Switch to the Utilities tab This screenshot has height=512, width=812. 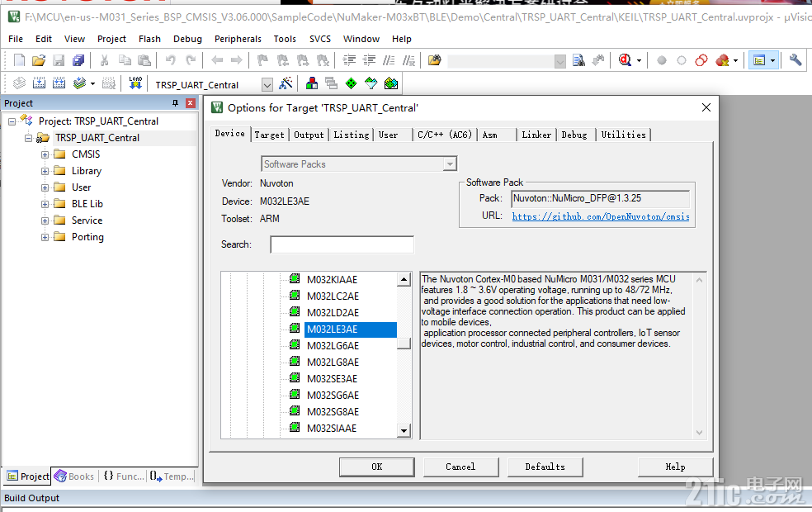(x=624, y=135)
